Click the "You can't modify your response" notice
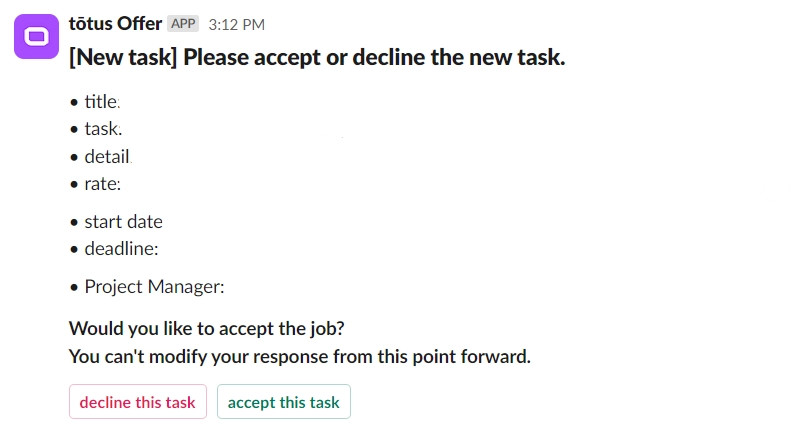791x425 pixels. coord(299,356)
